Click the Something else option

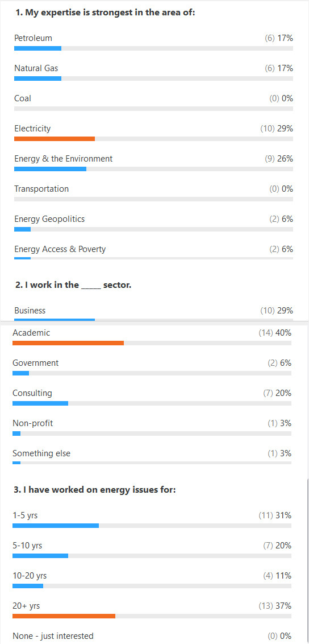point(41,453)
